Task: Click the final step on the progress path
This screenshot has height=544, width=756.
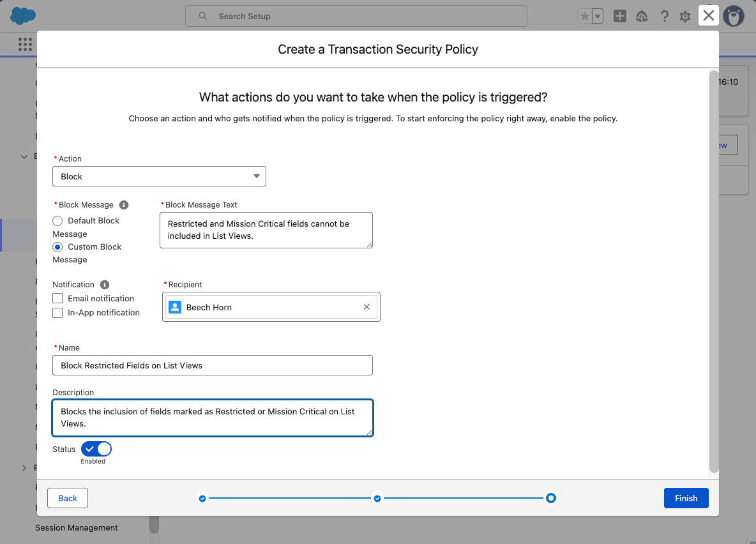Action: coord(550,498)
